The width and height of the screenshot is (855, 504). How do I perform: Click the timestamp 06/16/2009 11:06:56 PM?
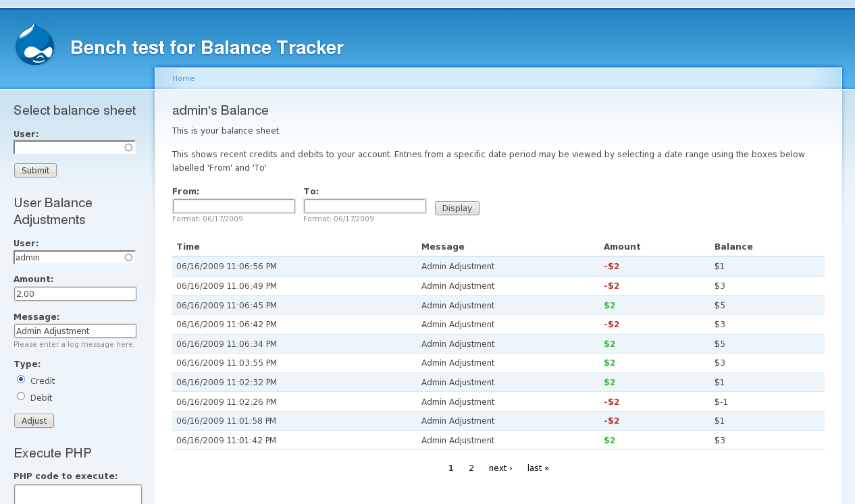pyautogui.click(x=226, y=267)
